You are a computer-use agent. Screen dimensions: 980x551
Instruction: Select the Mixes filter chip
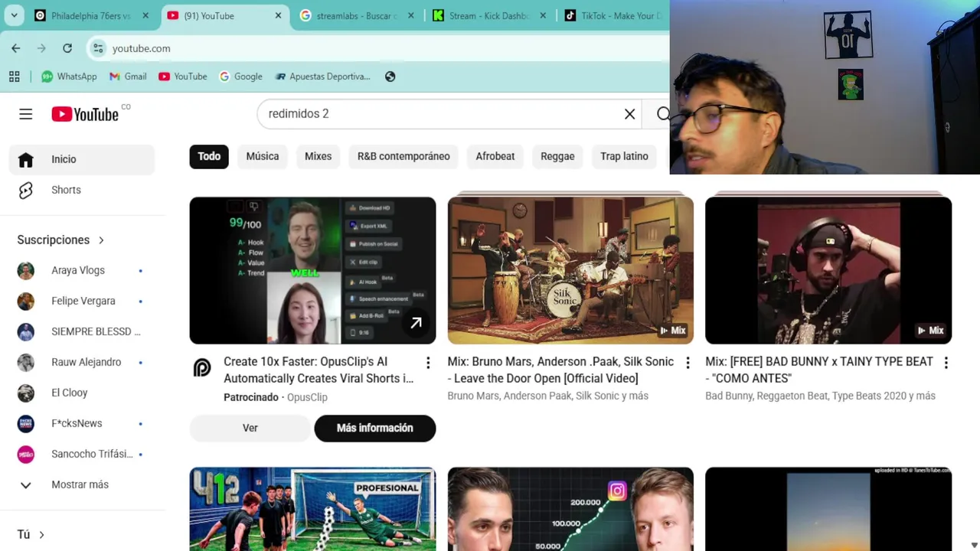tap(318, 156)
